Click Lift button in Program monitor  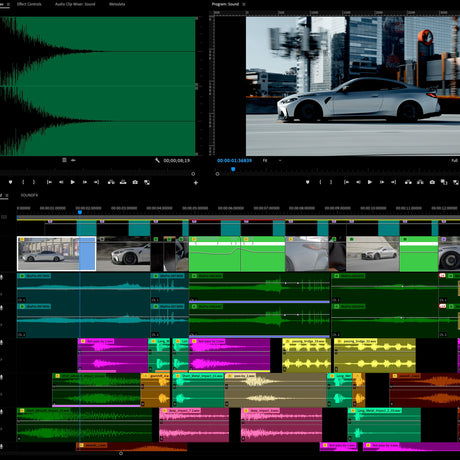coord(408,182)
